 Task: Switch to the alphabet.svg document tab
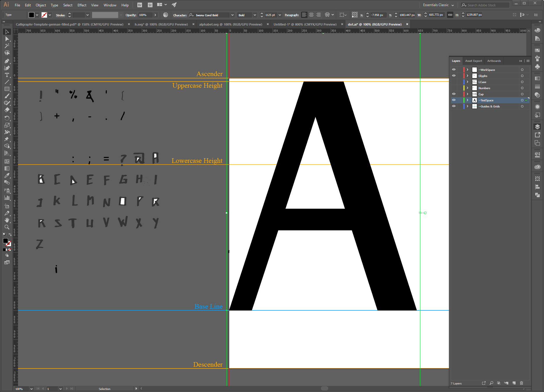click(x=230, y=24)
